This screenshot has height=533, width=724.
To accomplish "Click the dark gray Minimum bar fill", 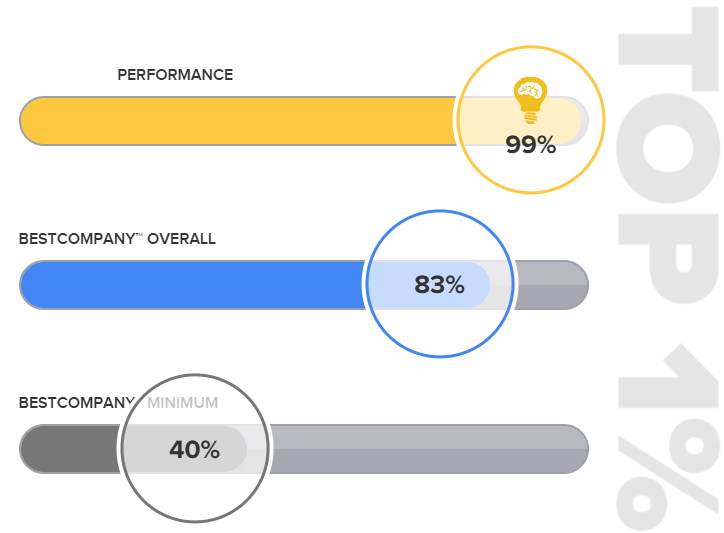I will [68, 449].
